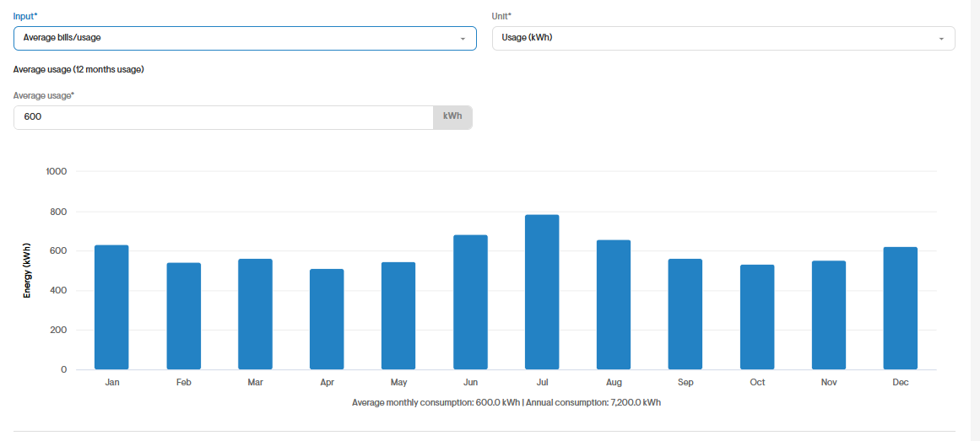Screen dimensions: 980x441
Task: Select the Aug bar in chart
Action: [x=614, y=305]
